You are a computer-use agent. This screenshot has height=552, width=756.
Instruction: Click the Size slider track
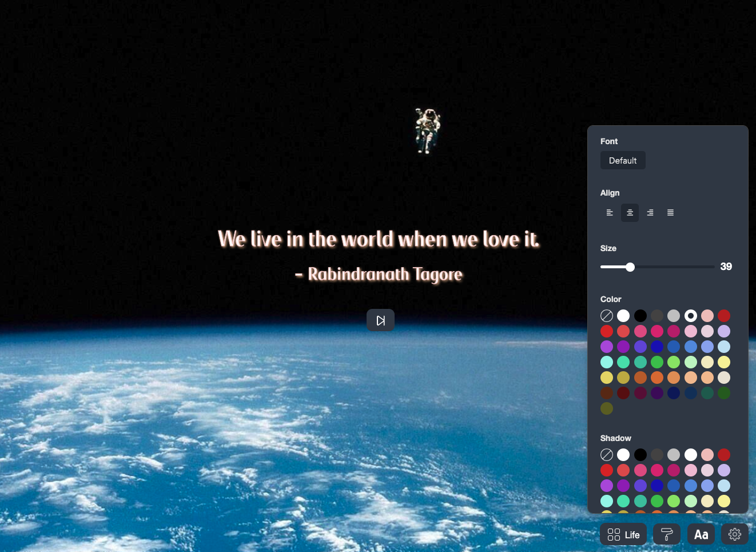pos(658,267)
